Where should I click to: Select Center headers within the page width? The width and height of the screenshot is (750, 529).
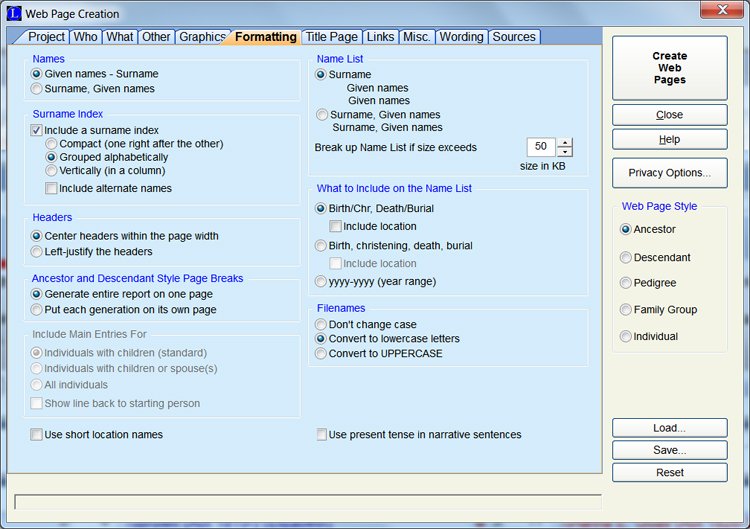click(124, 236)
